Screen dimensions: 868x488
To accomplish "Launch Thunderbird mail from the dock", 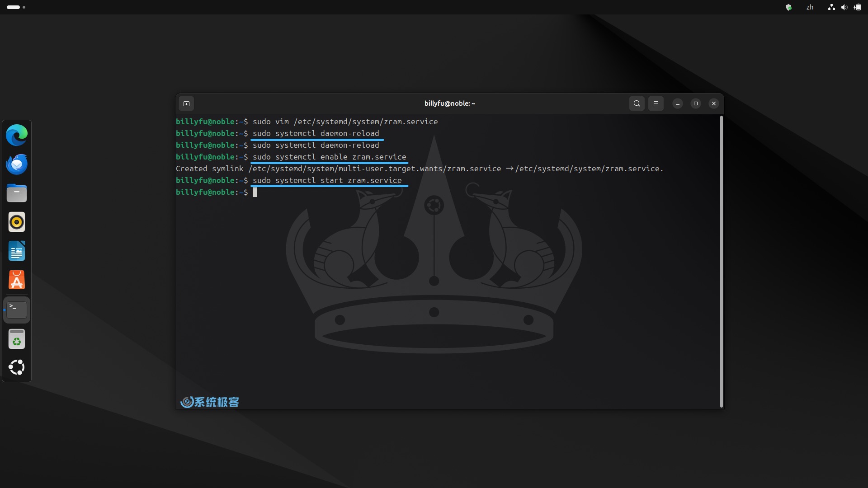I will coord(17,164).
